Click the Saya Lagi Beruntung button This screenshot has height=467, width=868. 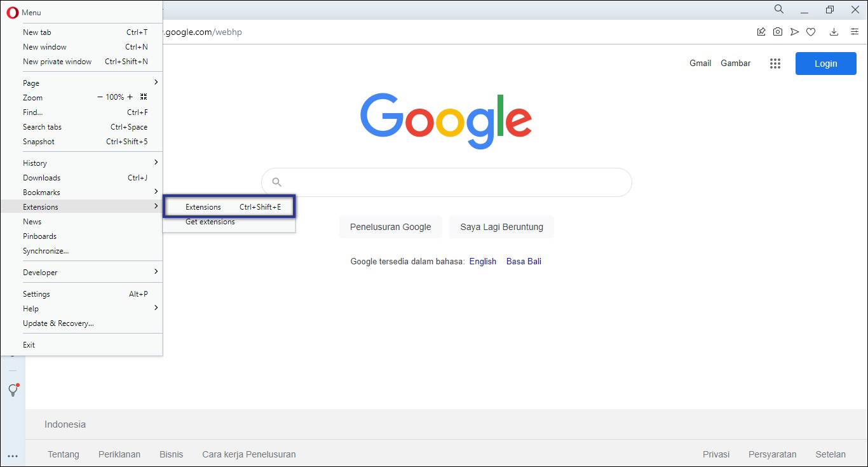tap(501, 227)
